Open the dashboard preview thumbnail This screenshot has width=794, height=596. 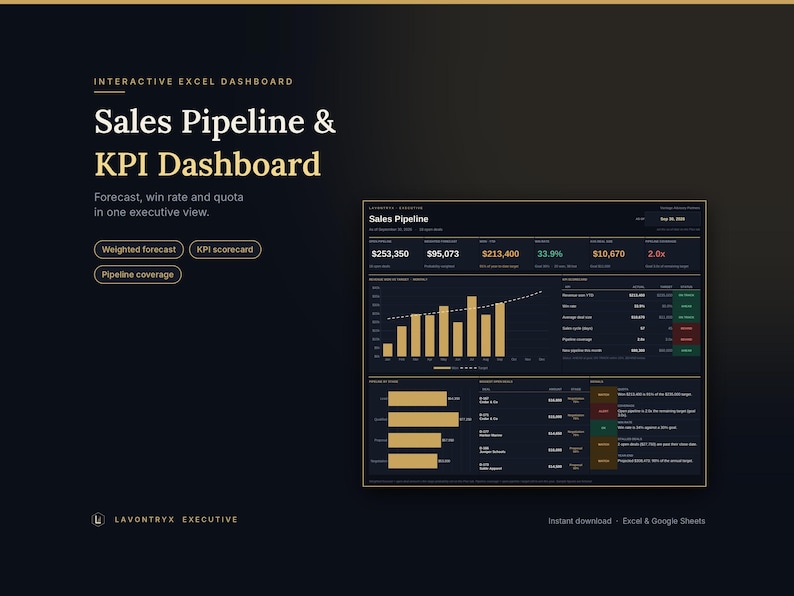click(534, 343)
